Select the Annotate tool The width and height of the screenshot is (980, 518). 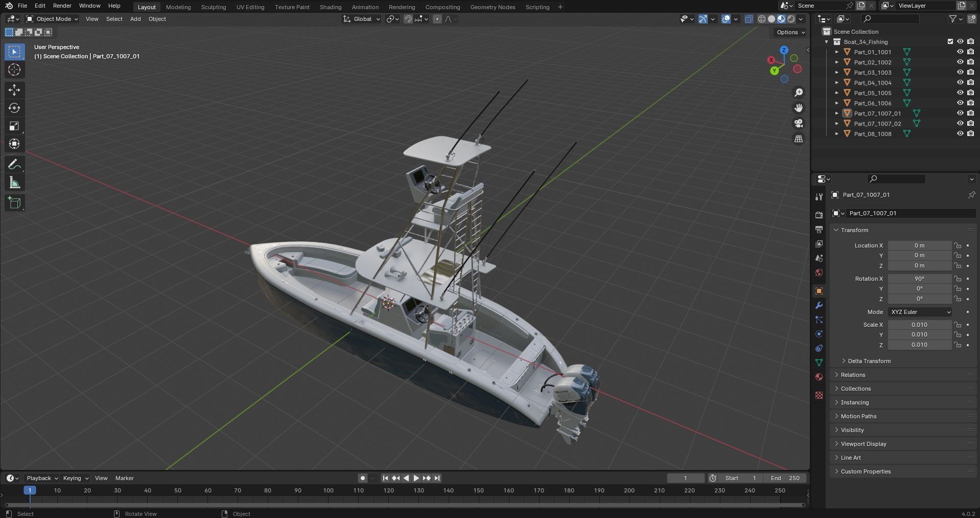[x=14, y=165]
